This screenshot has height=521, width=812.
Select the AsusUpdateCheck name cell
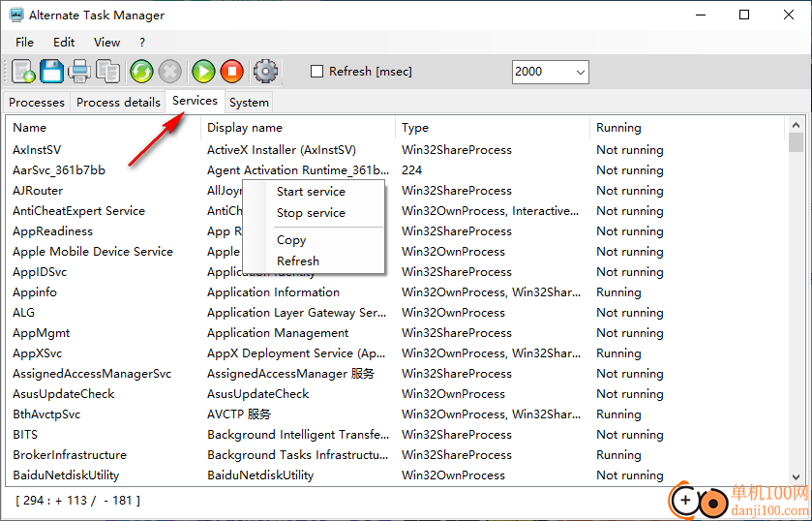[64, 394]
